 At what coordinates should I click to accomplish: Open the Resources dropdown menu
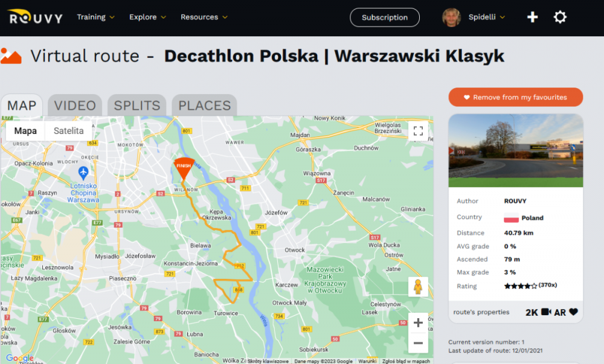pyautogui.click(x=204, y=17)
